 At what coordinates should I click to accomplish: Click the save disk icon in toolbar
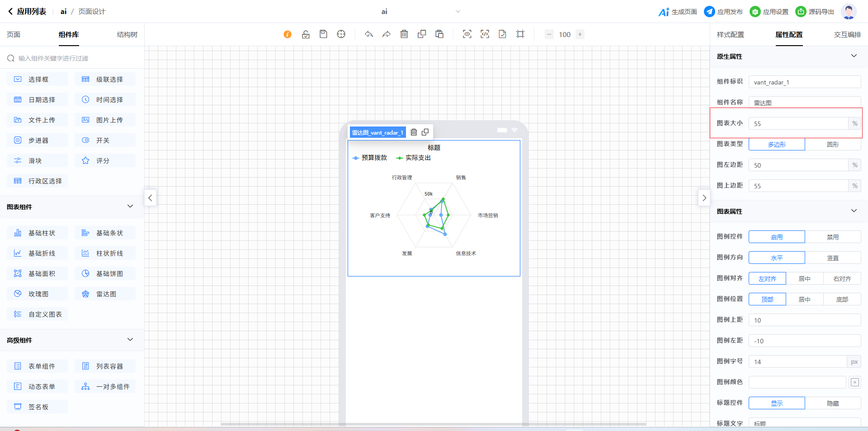[323, 34]
